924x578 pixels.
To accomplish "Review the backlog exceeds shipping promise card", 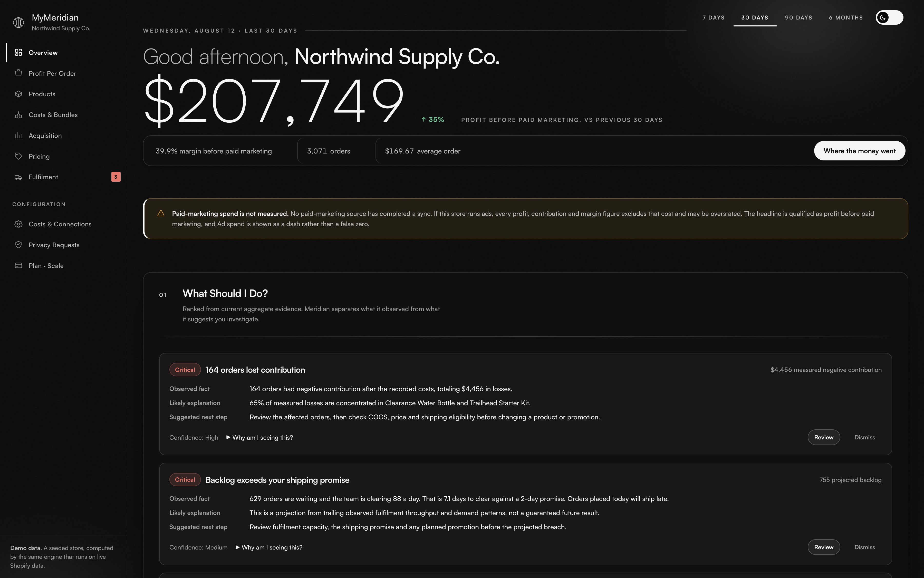I will click(823, 547).
